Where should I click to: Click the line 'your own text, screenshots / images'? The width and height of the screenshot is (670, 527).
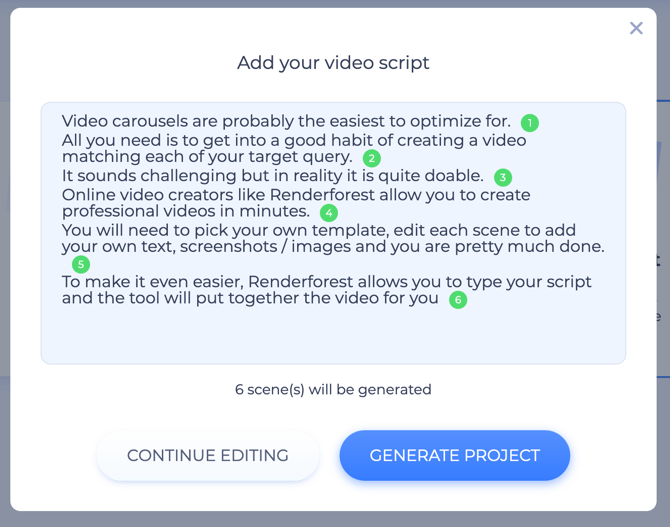coord(333,247)
